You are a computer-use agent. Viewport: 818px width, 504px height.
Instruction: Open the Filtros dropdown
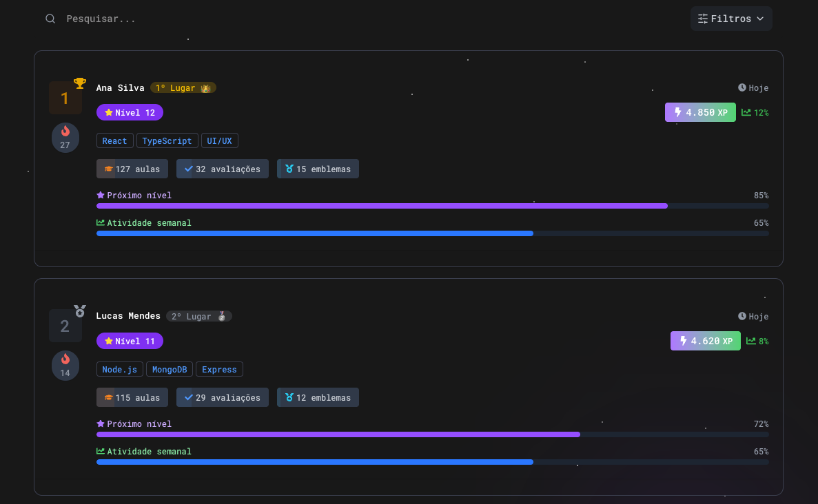point(731,19)
